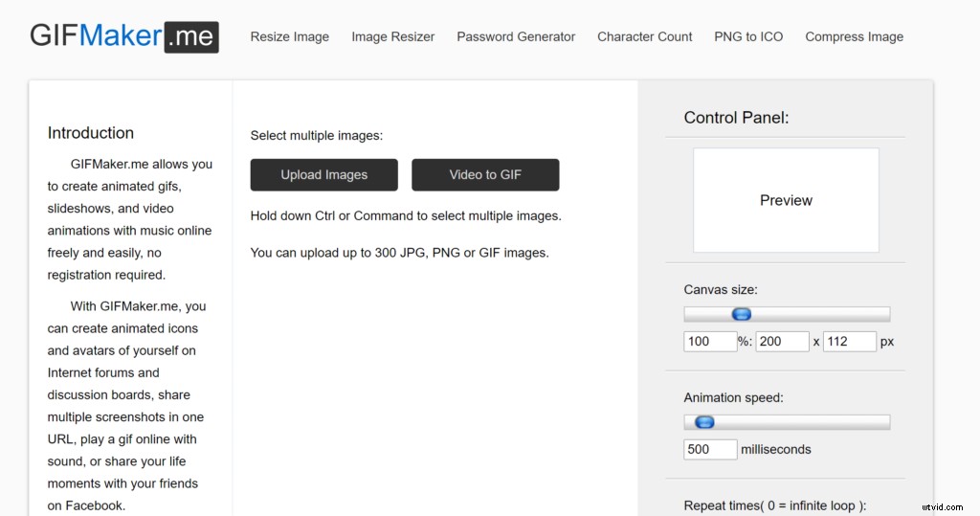The width and height of the screenshot is (980, 516).
Task: Click the Preview area in Control Panel
Action: click(x=786, y=200)
